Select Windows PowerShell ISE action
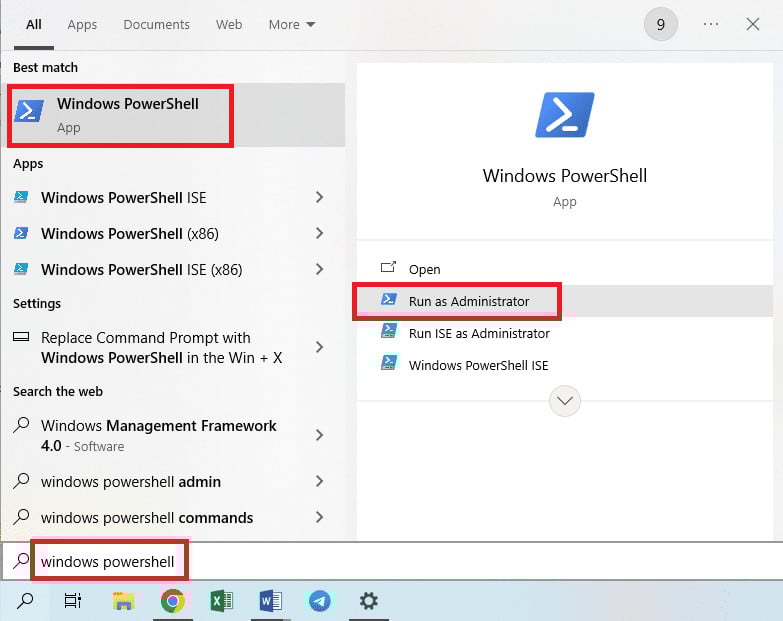The width and height of the screenshot is (783, 621). [x=565, y=365]
